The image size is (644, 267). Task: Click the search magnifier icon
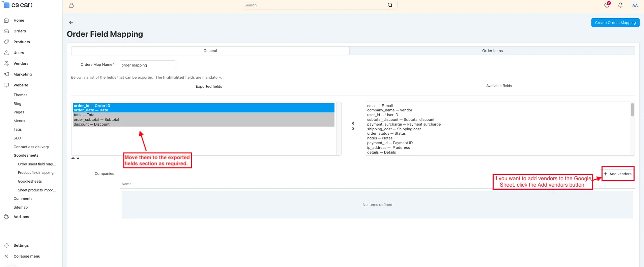[x=390, y=5]
